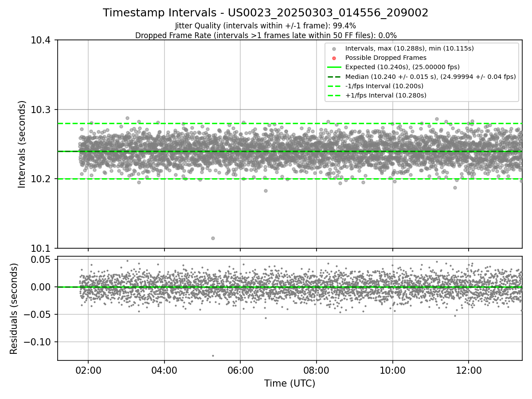Click the red dot marker for Possible Dropped Frames

334,58
